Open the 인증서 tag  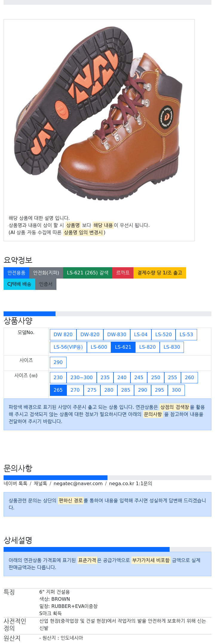pyautogui.click(x=46, y=284)
